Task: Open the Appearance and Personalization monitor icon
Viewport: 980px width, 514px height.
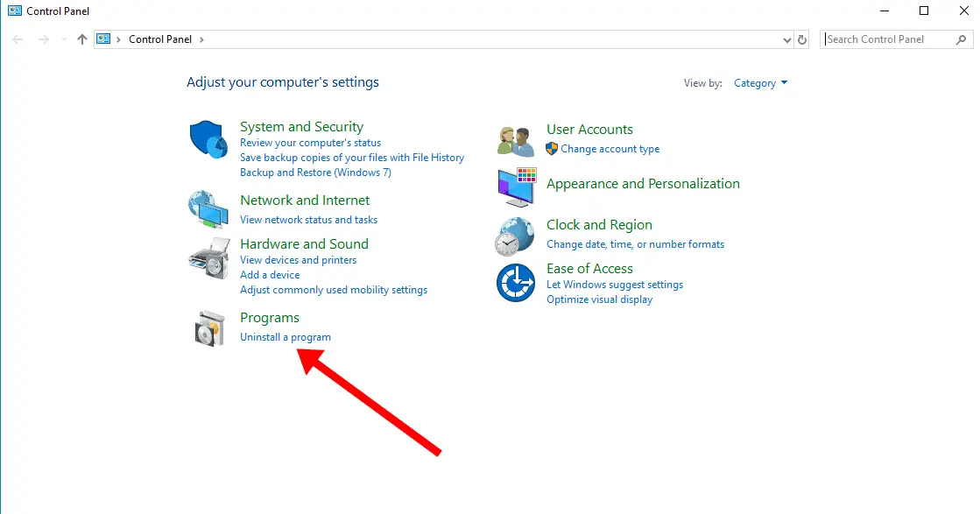Action: [x=518, y=187]
